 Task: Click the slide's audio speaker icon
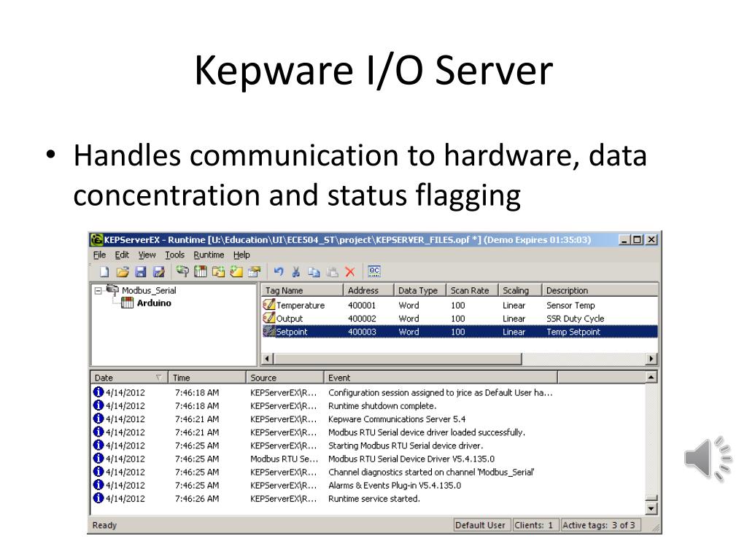(708, 459)
